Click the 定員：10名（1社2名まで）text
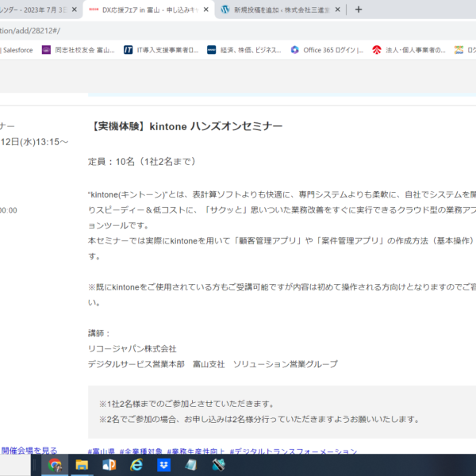476x476 pixels. pos(142,162)
